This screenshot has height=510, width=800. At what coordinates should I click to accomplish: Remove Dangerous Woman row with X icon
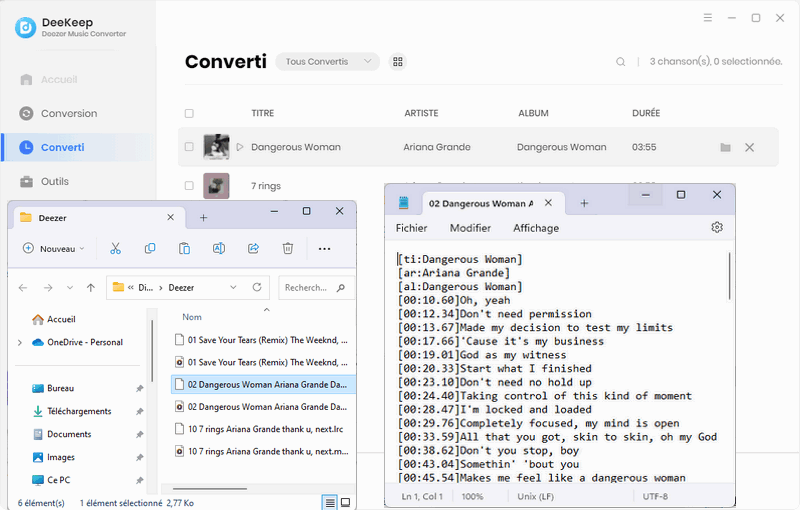point(750,148)
